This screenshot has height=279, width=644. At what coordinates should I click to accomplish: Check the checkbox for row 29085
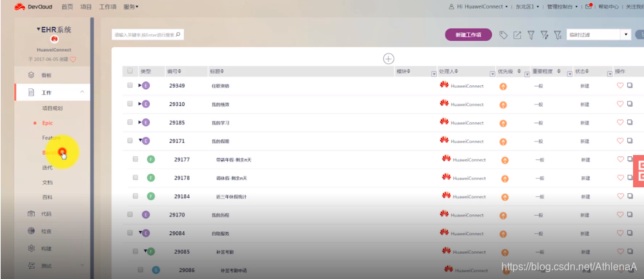click(135, 251)
